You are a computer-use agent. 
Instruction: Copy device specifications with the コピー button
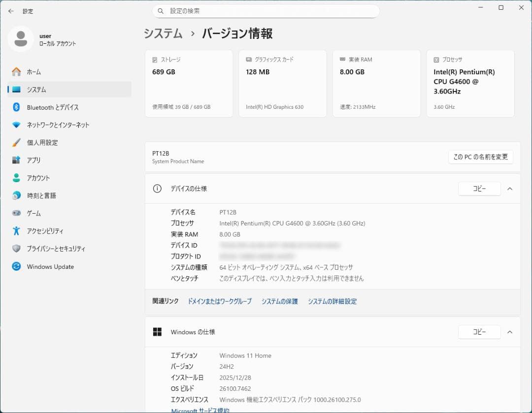tap(479, 189)
